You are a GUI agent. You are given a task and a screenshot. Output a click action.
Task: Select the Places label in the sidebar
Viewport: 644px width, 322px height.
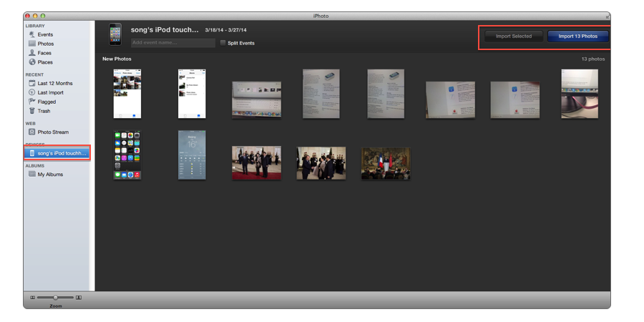point(45,62)
